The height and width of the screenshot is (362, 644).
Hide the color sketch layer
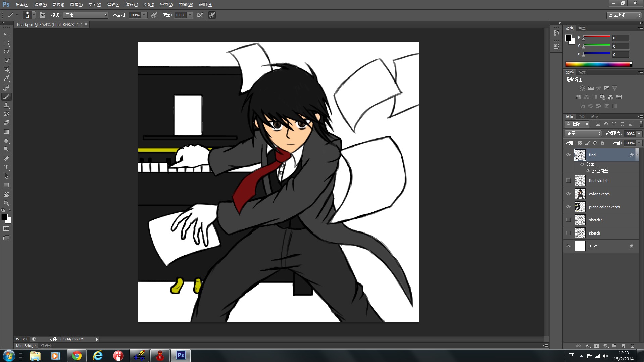coord(568,194)
